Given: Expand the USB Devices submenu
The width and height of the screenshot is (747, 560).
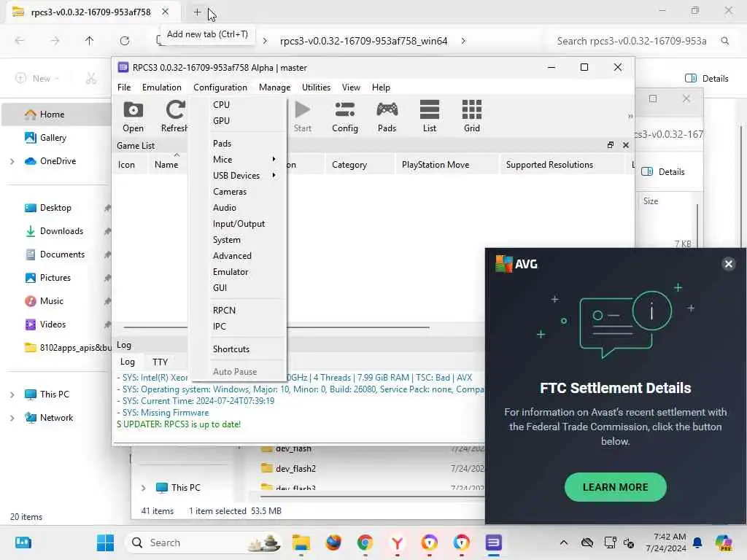Looking at the screenshot, I should pyautogui.click(x=239, y=176).
